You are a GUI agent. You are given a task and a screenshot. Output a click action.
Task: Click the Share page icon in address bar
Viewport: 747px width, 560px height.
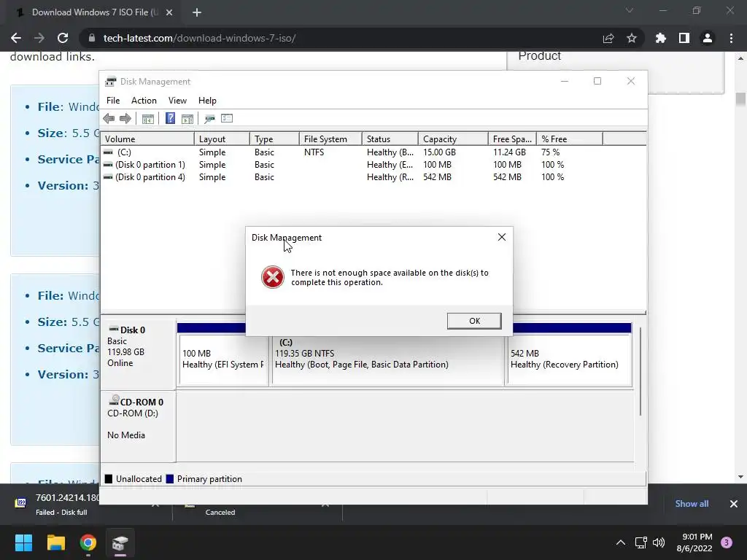pos(608,38)
